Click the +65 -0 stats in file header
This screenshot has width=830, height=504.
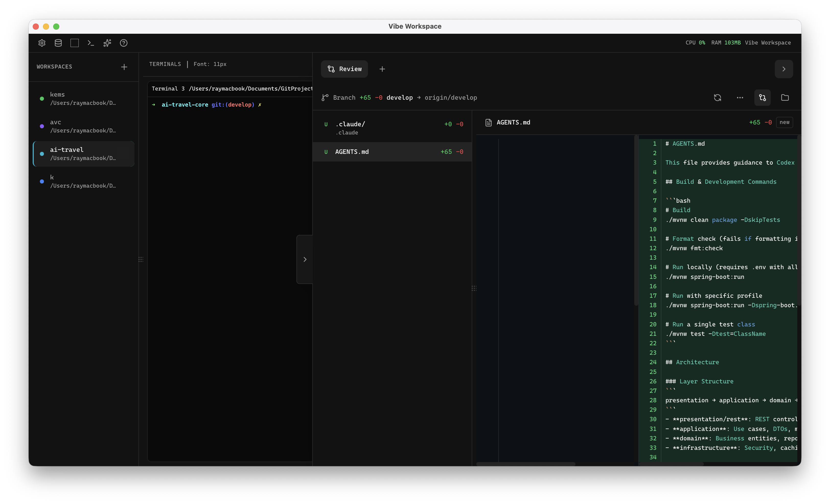click(x=760, y=122)
